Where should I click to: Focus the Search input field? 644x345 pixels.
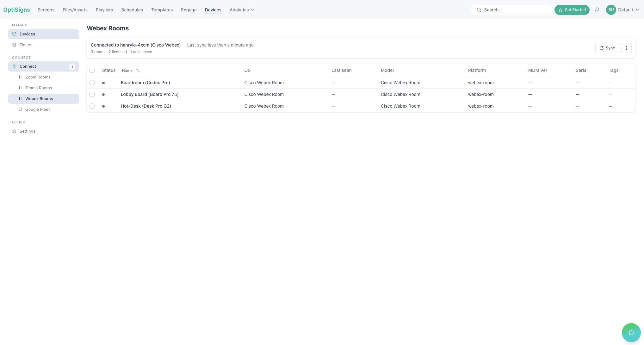click(511, 10)
